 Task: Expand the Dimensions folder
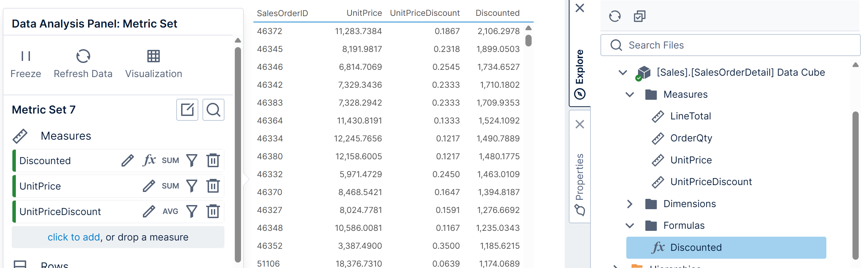tap(630, 204)
